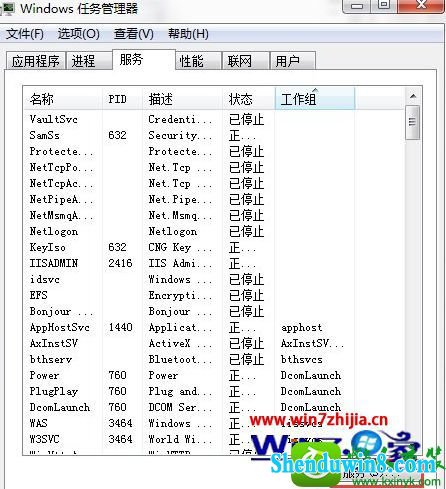Click 已停止 status in EFS row
Screen dimensions: 446x489
pos(247,295)
